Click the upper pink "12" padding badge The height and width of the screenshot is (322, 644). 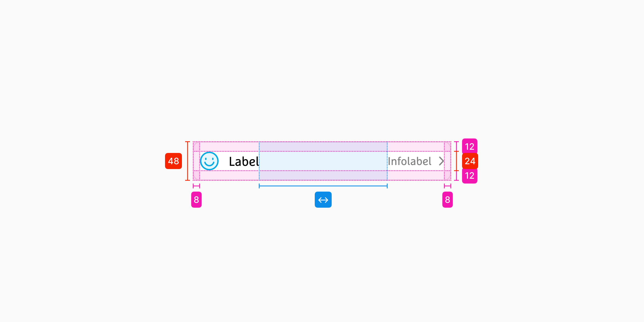pos(470,146)
